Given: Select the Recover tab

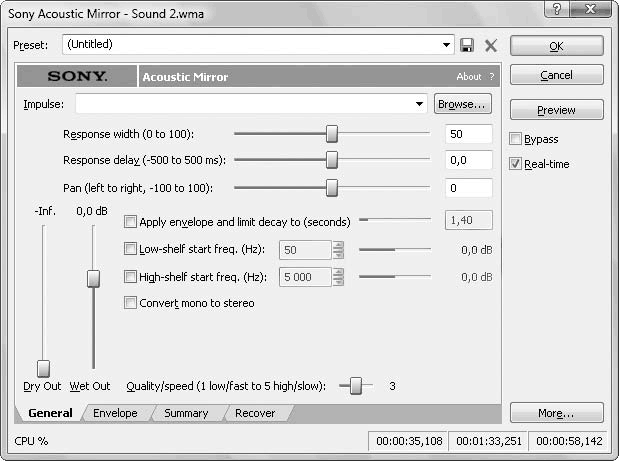Looking at the screenshot, I should pos(255,413).
